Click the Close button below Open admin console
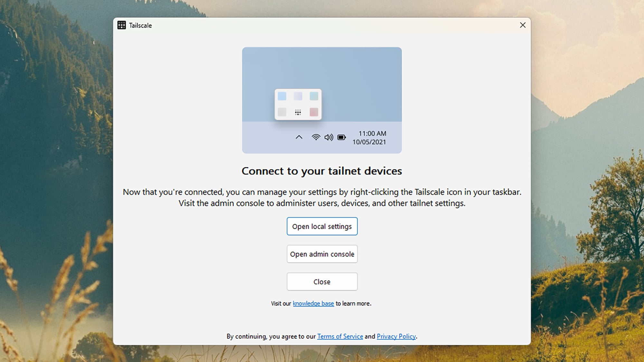The width and height of the screenshot is (644, 362). click(x=322, y=282)
